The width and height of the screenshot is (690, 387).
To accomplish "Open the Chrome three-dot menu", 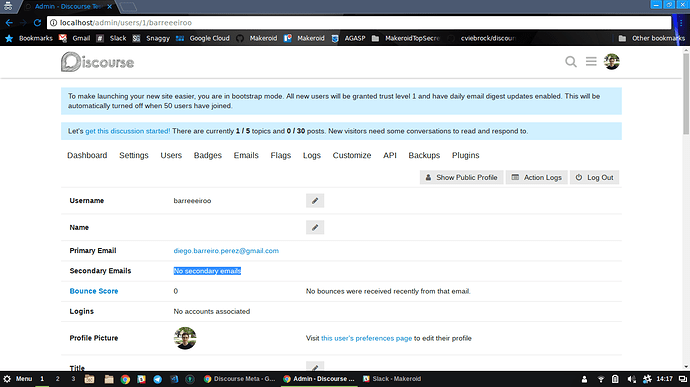I will click(681, 22).
